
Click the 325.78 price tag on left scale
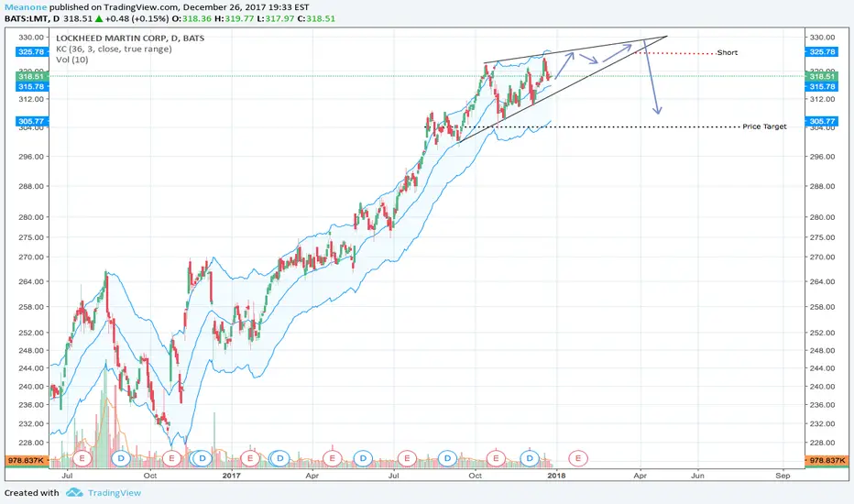(31, 51)
